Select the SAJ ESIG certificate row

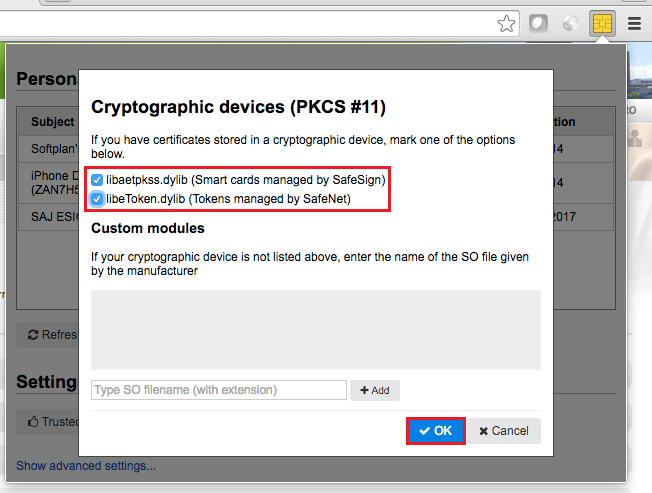click(x=48, y=216)
